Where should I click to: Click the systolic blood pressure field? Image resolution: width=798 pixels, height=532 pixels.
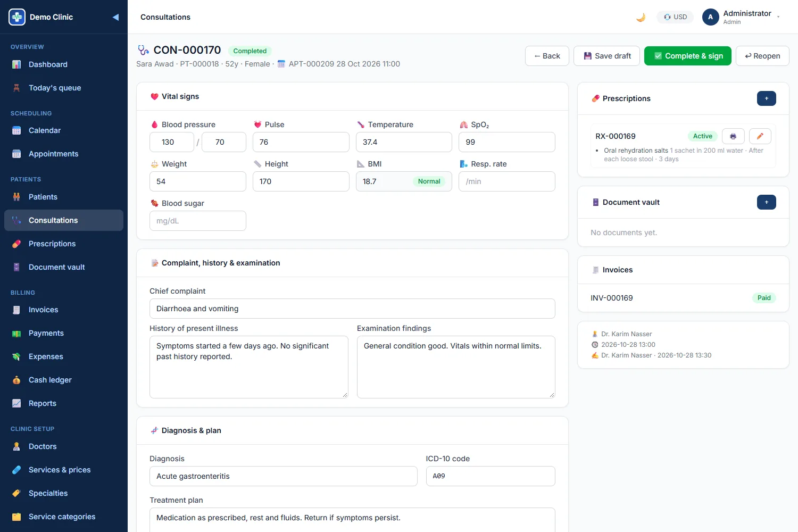click(172, 142)
